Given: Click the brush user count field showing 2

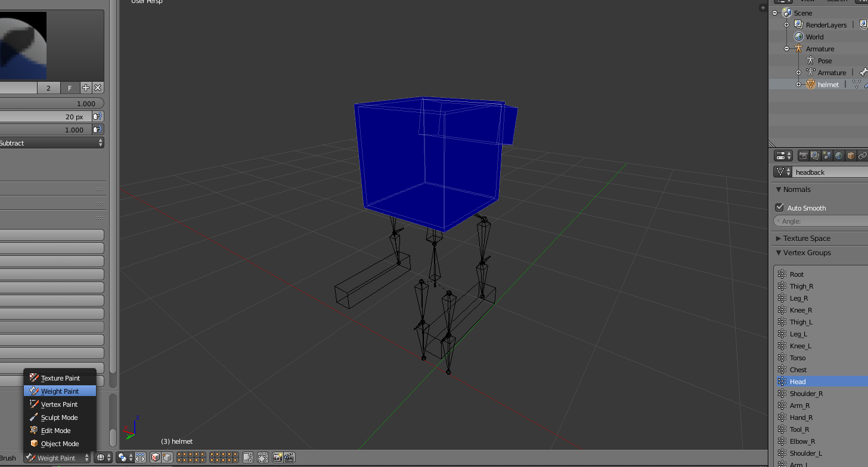Looking at the screenshot, I should (48, 88).
